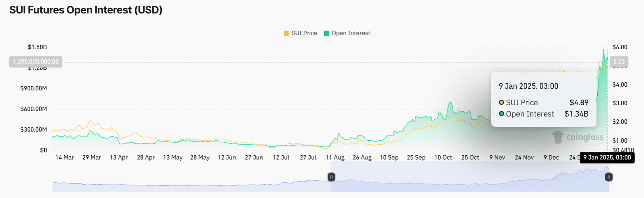Click the green Open Interest tooltip marker
This screenshot has width=644, height=198.
[x=502, y=114]
